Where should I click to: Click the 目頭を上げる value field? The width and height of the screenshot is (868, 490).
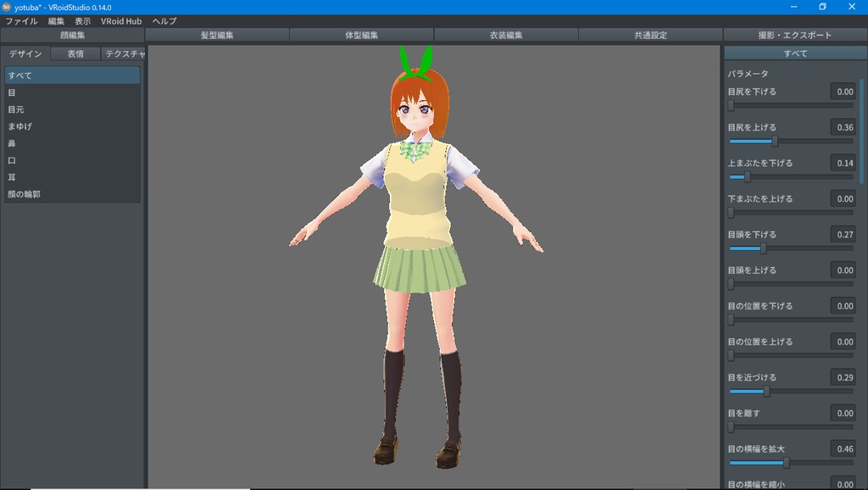click(843, 270)
